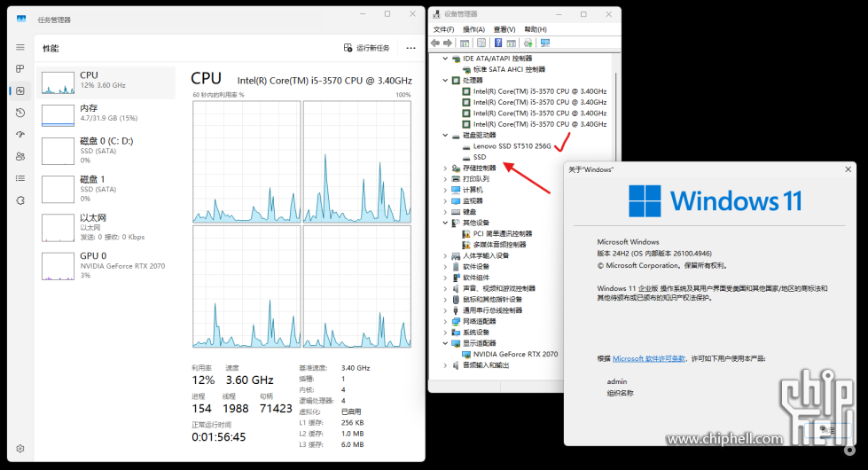Expand 通用串行总线控制器 node

tap(445, 310)
